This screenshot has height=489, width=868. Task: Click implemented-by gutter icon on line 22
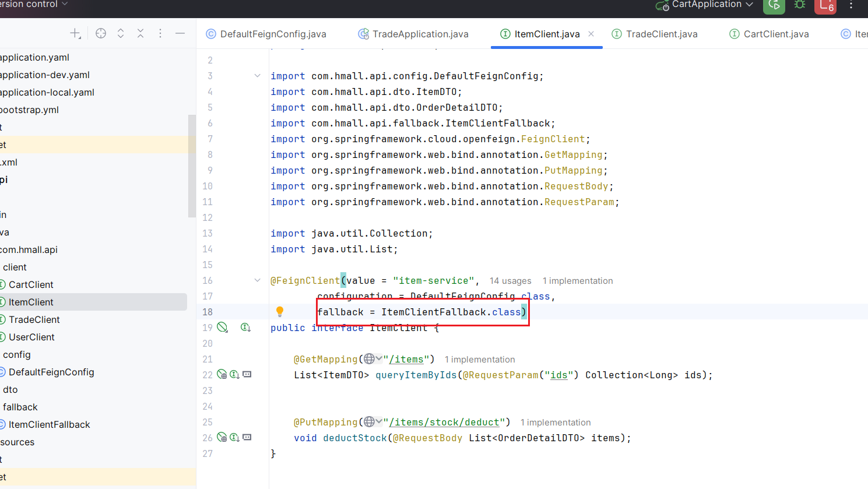click(234, 374)
